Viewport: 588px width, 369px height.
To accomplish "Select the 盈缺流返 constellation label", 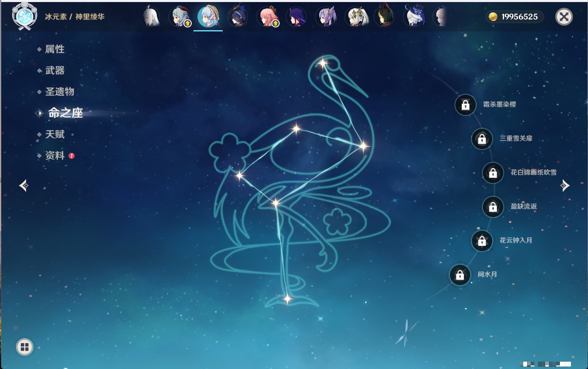I will (524, 206).
